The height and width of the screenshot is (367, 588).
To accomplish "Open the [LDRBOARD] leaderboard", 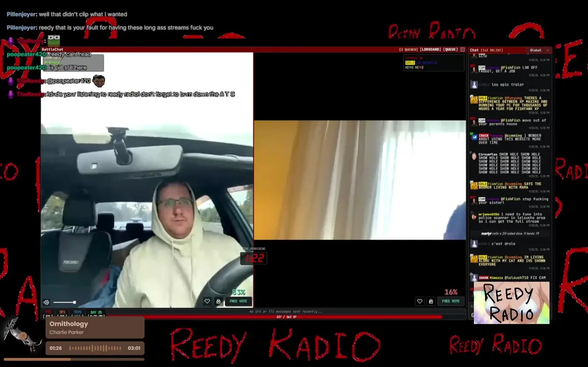I will point(431,49).
